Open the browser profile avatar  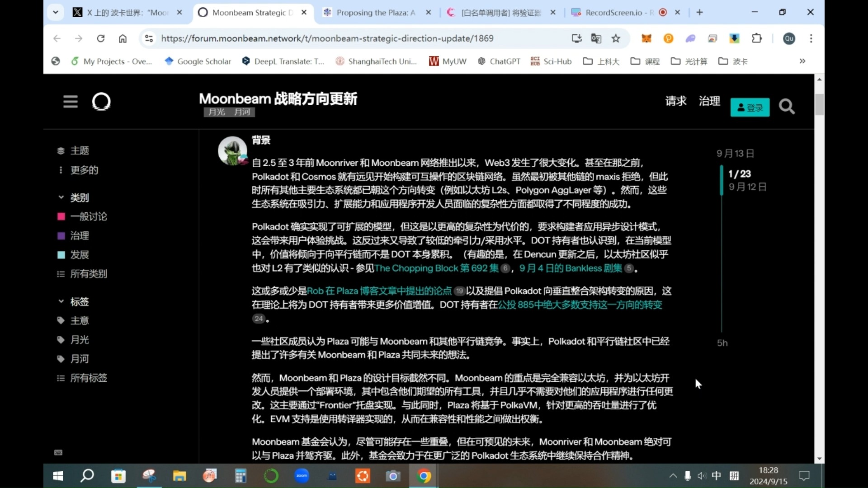click(x=789, y=38)
